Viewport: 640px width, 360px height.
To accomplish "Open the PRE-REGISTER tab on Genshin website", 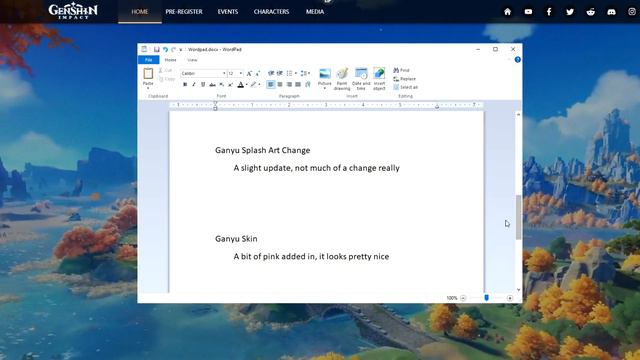I will pyautogui.click(x=184, y=11).
